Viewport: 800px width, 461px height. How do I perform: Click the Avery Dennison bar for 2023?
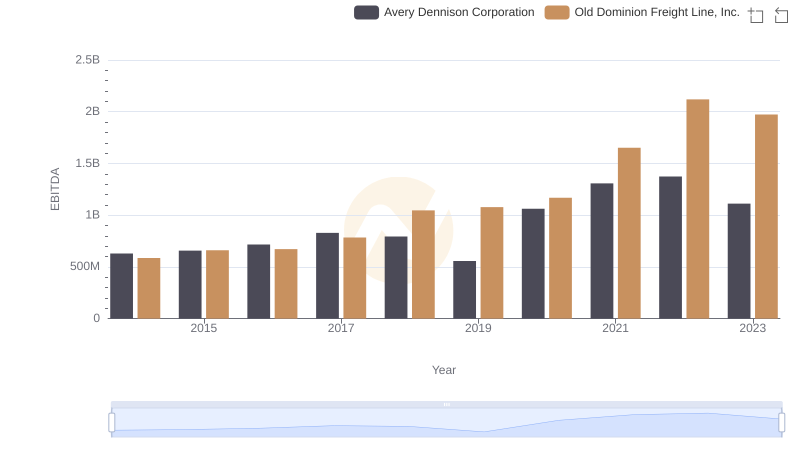click(x=739, y=261)
